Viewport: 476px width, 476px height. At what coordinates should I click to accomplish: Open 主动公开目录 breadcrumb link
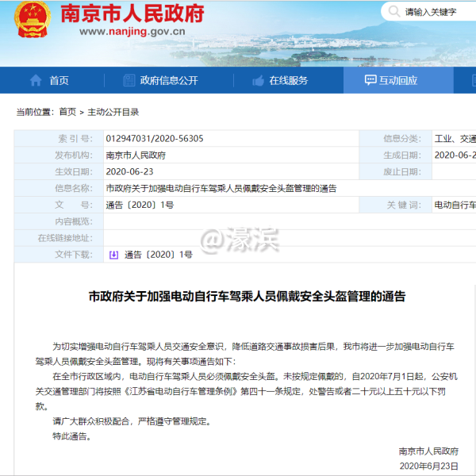113,112
